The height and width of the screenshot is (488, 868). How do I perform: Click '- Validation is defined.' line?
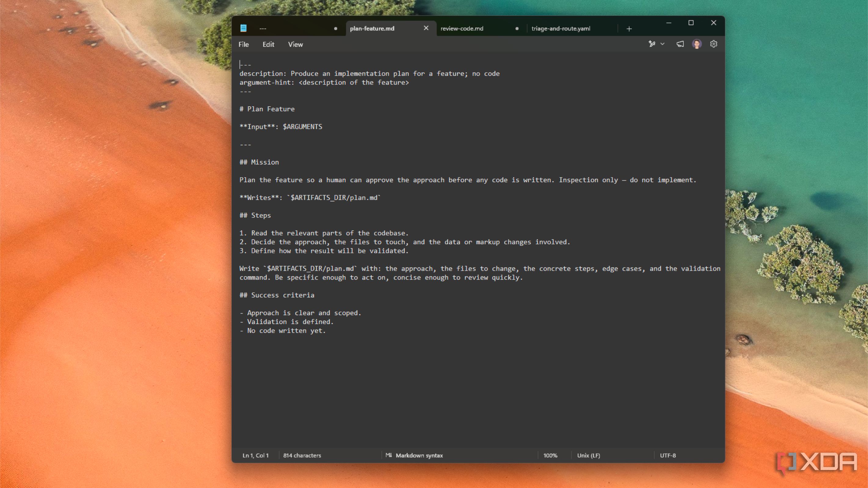286,322
